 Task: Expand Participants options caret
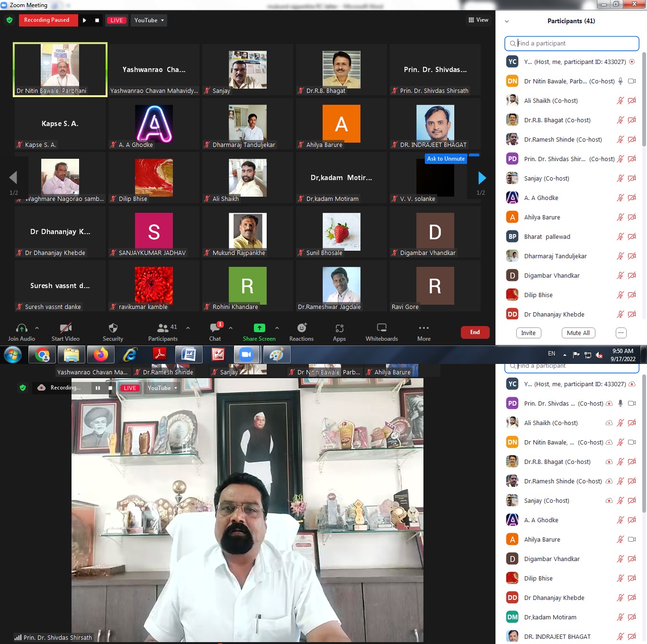[x=188, y=328]
